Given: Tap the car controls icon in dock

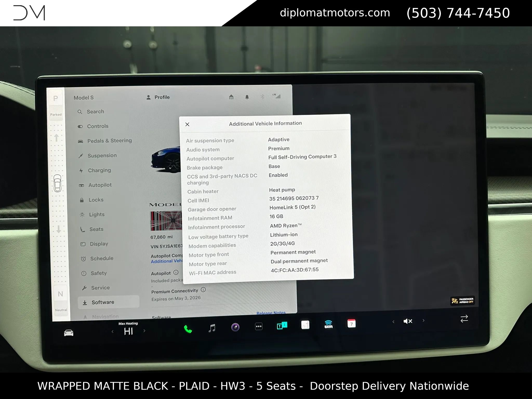Looking at the screenshot, I should 69,333.
